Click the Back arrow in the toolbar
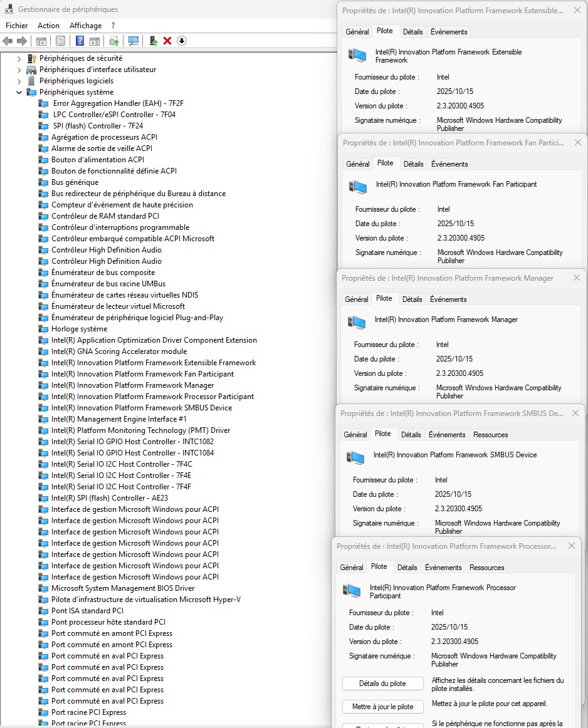 point(8,41)
